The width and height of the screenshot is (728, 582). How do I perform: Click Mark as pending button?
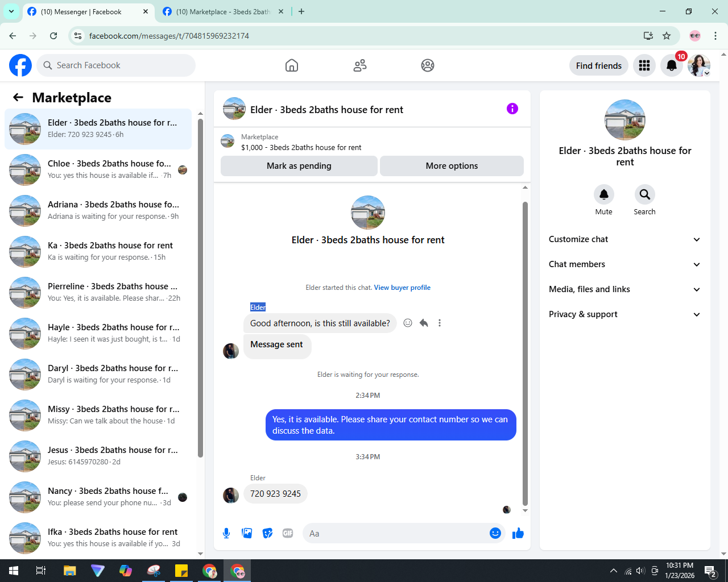pos(299,166)
